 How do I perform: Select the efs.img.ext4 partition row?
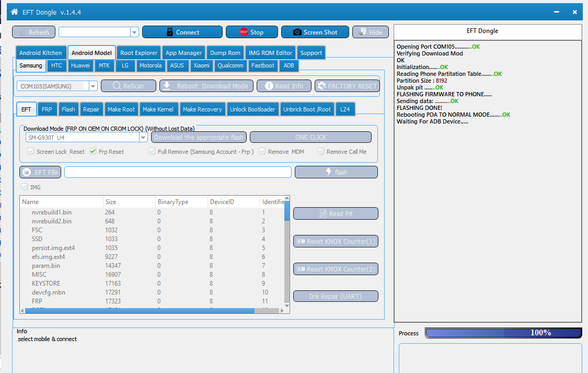(152, 257)
